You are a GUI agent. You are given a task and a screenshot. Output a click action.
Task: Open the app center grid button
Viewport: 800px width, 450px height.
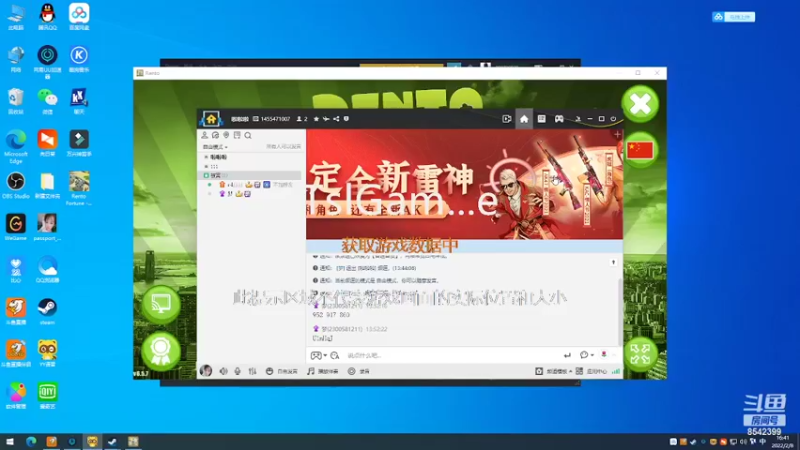click(591, 371)
